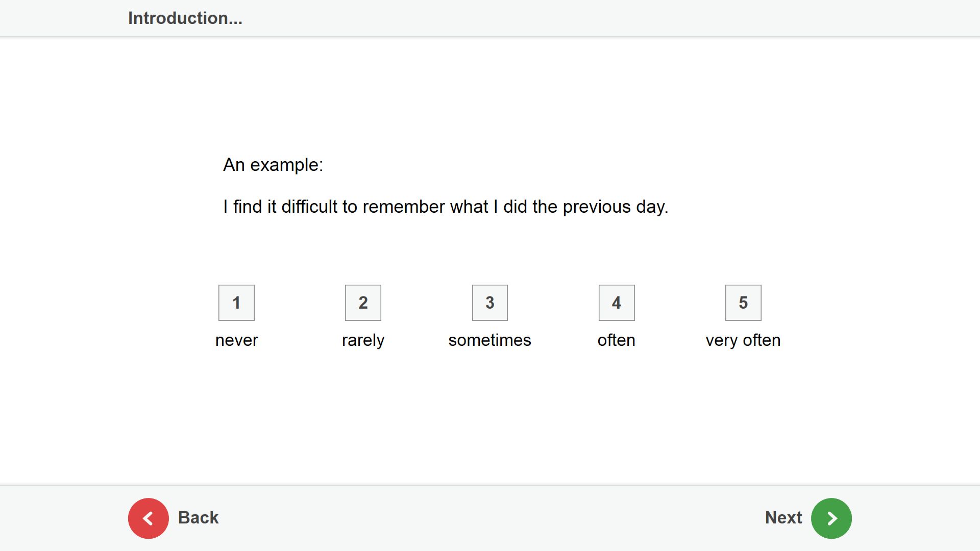Click the words 'previous day' in the statement
Viewport: 980px width, 551px height.
pyautogui.click(x=614, y=207)
